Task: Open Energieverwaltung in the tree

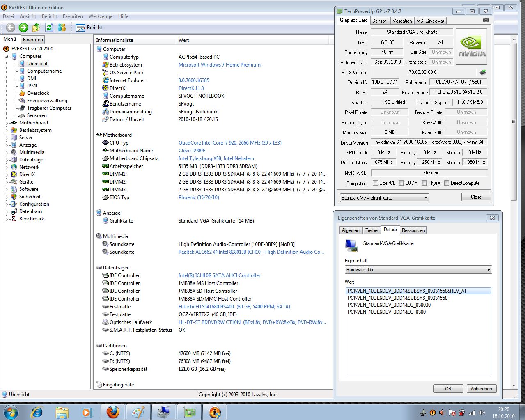Action: coord(47,101)
